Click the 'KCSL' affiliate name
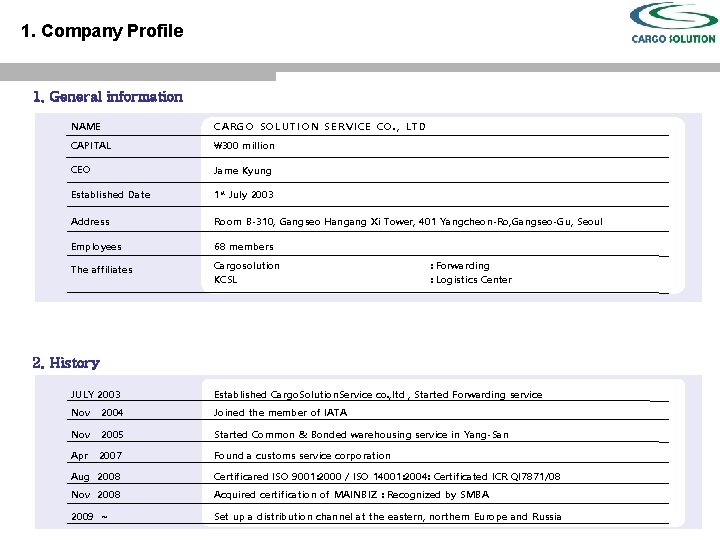The image size is (720, 540). (225, 280)
